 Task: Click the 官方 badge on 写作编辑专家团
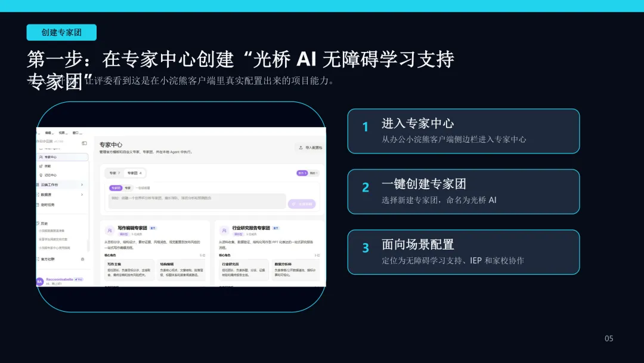[153, 228]
